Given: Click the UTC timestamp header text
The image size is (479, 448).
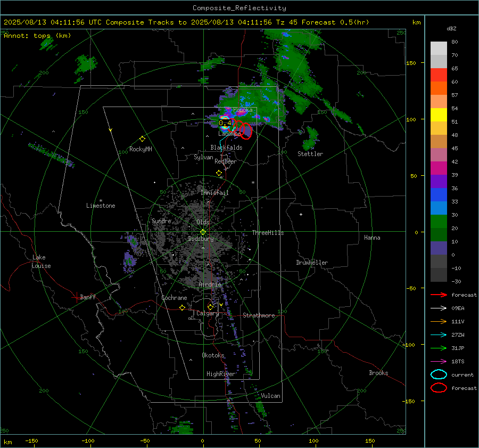Looking at the screenshot, I should pyautogui.click(x=186, y=22).
